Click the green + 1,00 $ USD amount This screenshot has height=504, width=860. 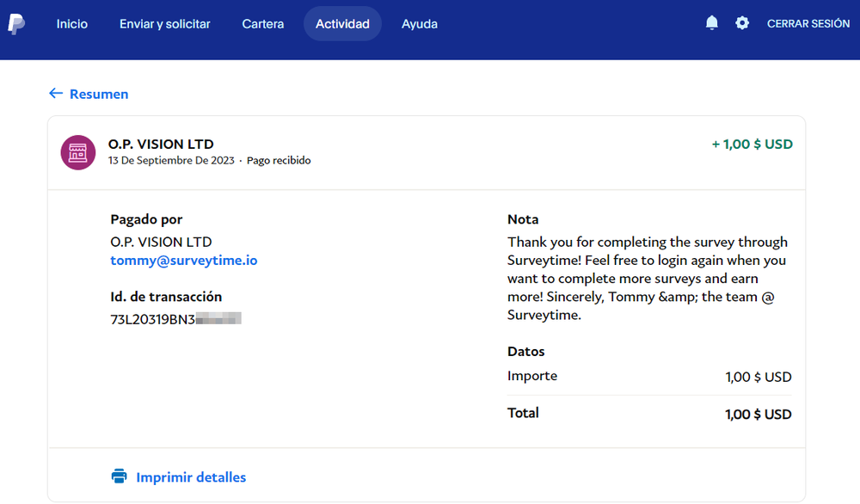[x=752, y=144]
